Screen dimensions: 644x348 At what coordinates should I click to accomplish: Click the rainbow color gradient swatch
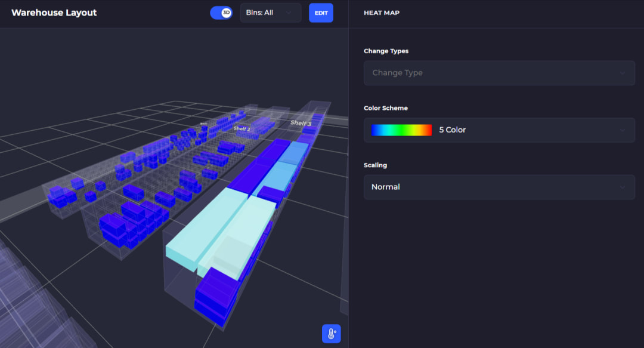coord(402,130)
